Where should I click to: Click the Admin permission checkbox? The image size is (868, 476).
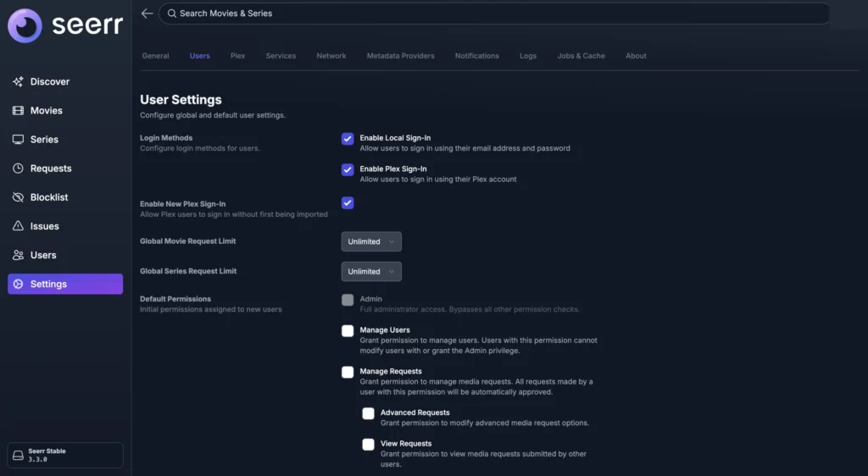point(348,300)
